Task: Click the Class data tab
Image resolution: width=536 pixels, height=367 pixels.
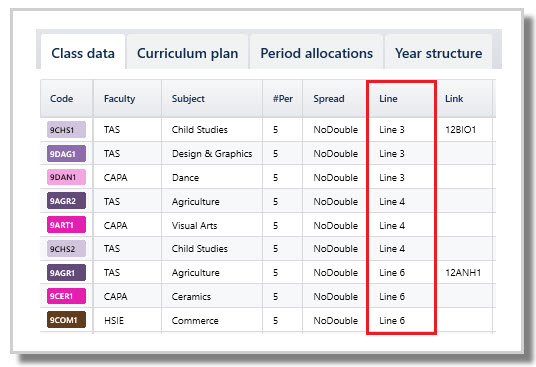Action: pyautogui.click(x=83, y=53)
